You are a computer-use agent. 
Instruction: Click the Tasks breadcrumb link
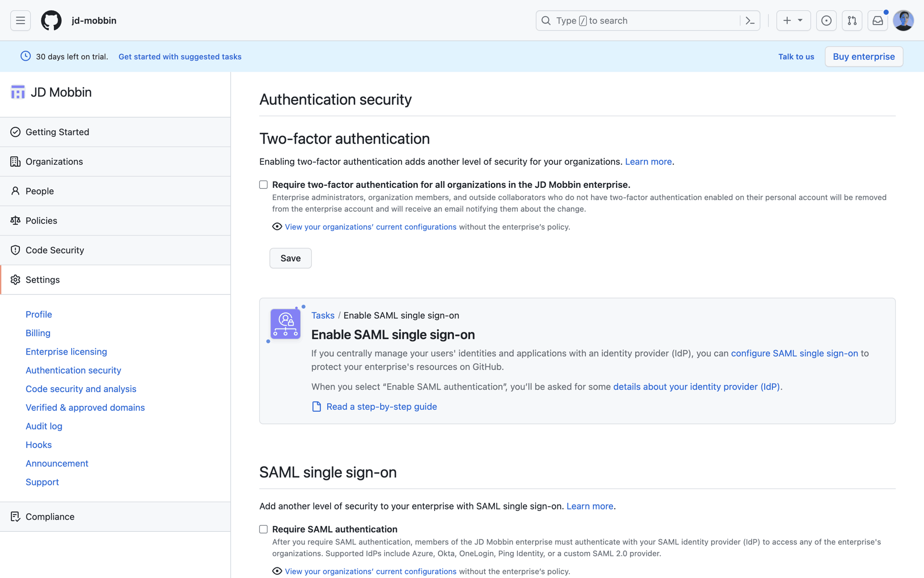click(x=323, y=315)
